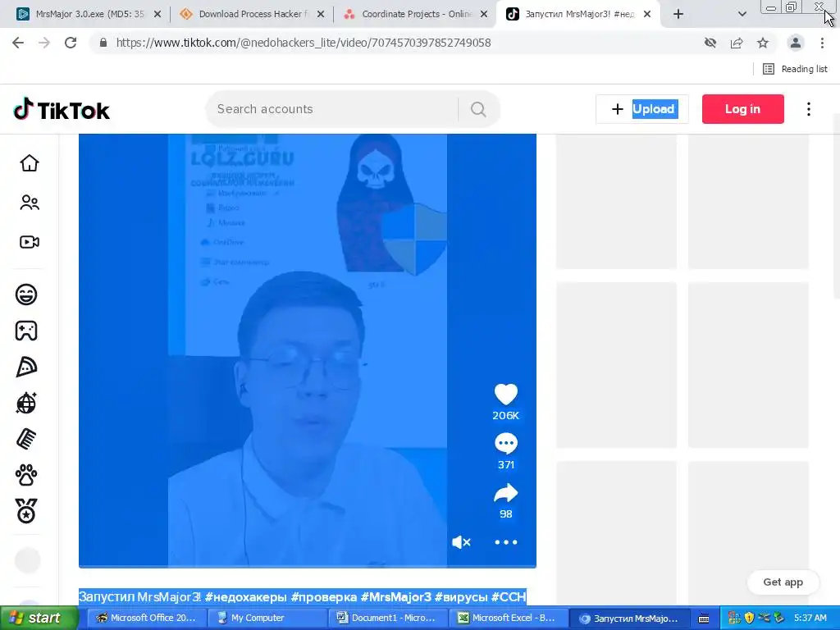This screenshot has height=630, width=840.
Task: Focus the Search accounts field
Action: (332, 109)
